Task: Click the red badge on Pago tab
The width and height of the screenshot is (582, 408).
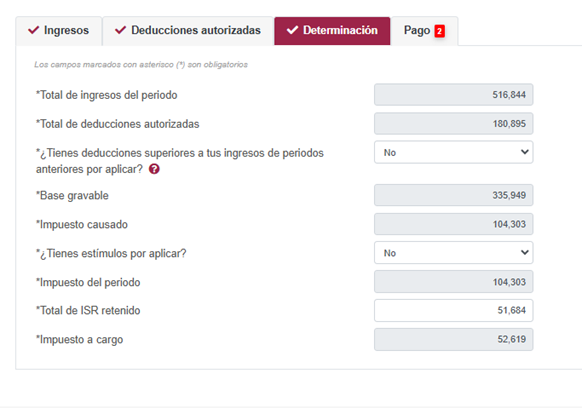Action: coord(439,31)
